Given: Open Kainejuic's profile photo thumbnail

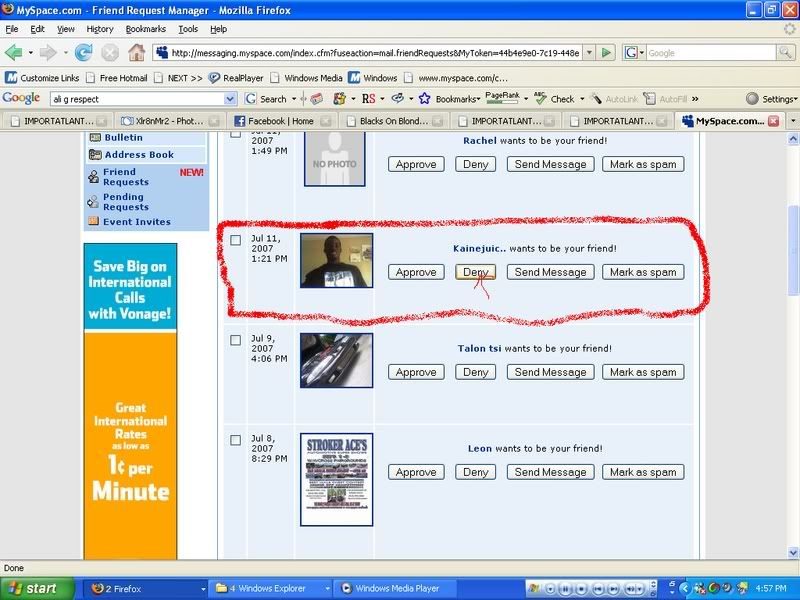Looking at the screenshot, I should pyautogui.click(x=336, y=260).
